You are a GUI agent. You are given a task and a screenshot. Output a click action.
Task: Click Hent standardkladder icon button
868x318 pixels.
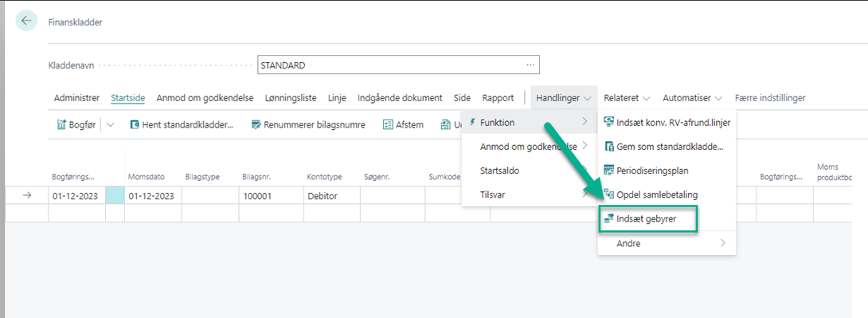click(135, 124)
